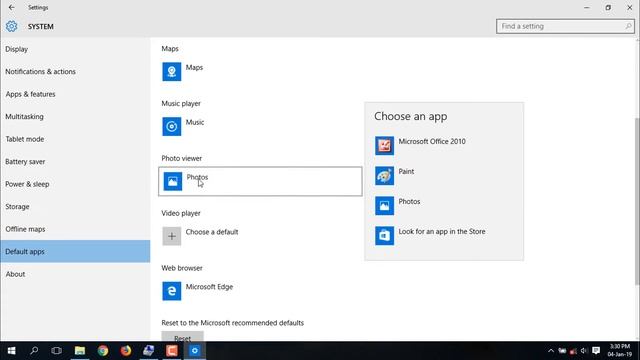Click the Find a setting field
The width and height of the screenshot is (640, 360).
coord(565,26)
